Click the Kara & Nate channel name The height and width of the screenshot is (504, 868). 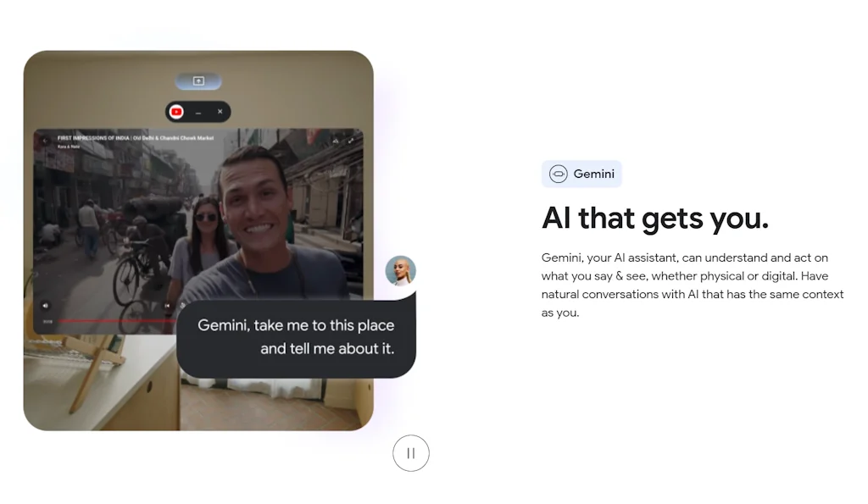click(x=69, y=147)
